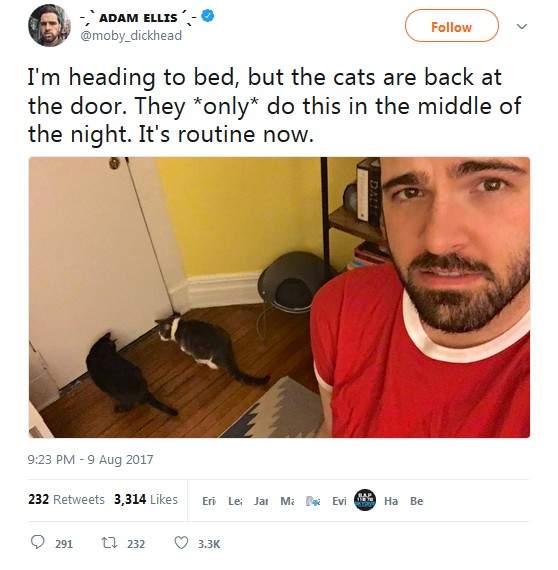Click the 291 reply count
Image resolution: width=558 pixels, height=570 pixels.
(x=64, y=544)
